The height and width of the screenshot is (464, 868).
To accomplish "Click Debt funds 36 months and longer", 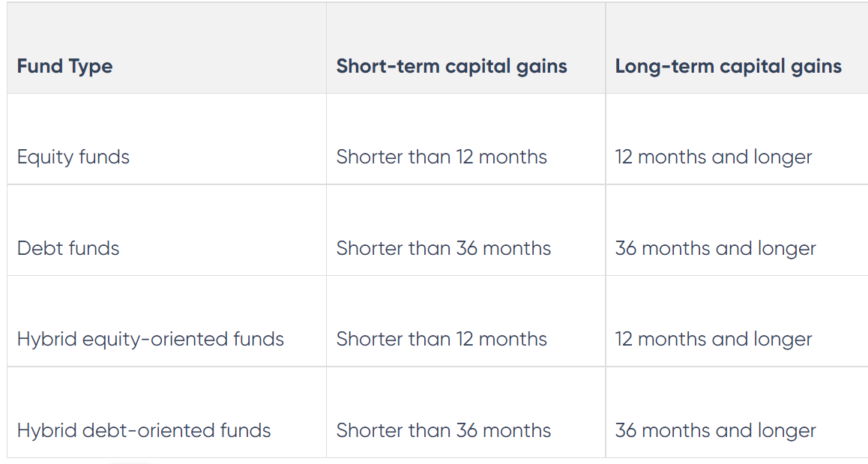I will pyautogui.click(x=716, y=248).
